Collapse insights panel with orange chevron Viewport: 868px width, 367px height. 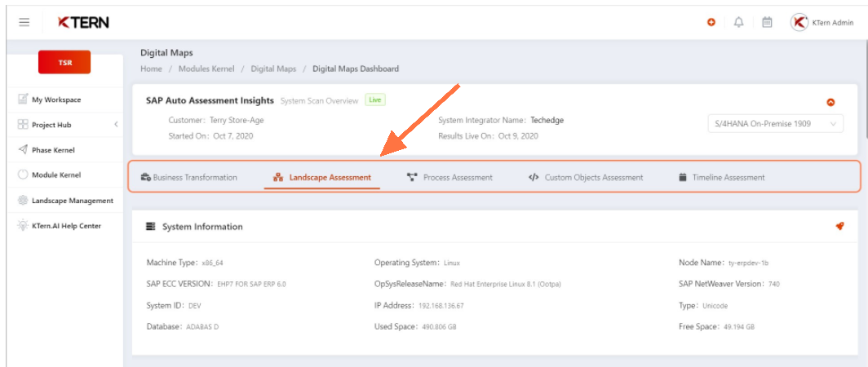pyautogui.click(x=830, y=103)
